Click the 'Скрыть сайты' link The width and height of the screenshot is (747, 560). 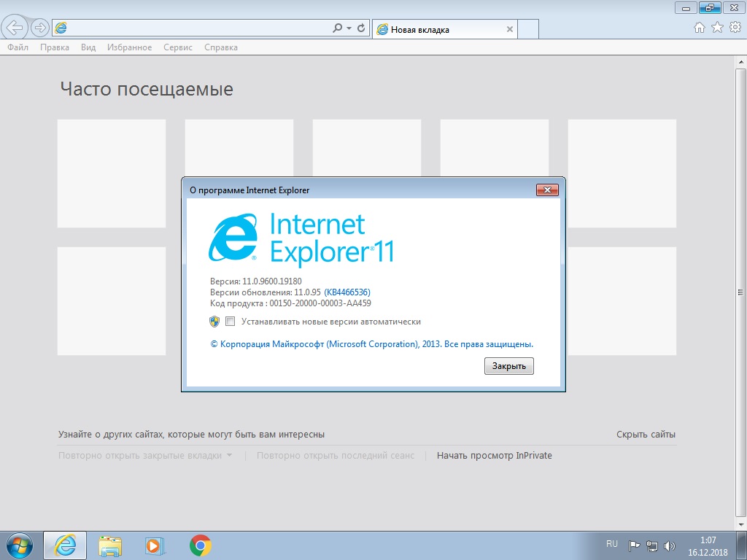pos(646,435)
